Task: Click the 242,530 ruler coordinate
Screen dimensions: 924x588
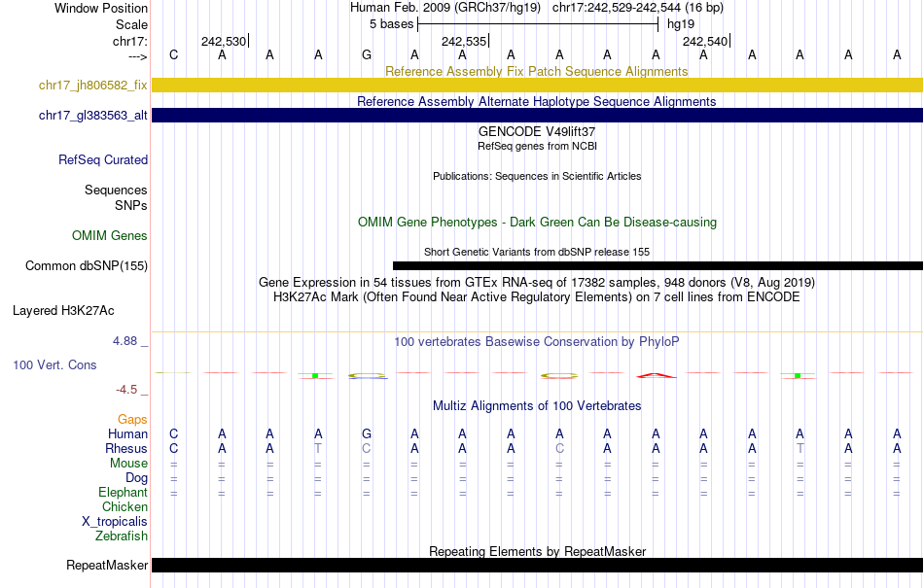Action: (x=224, y=41)
